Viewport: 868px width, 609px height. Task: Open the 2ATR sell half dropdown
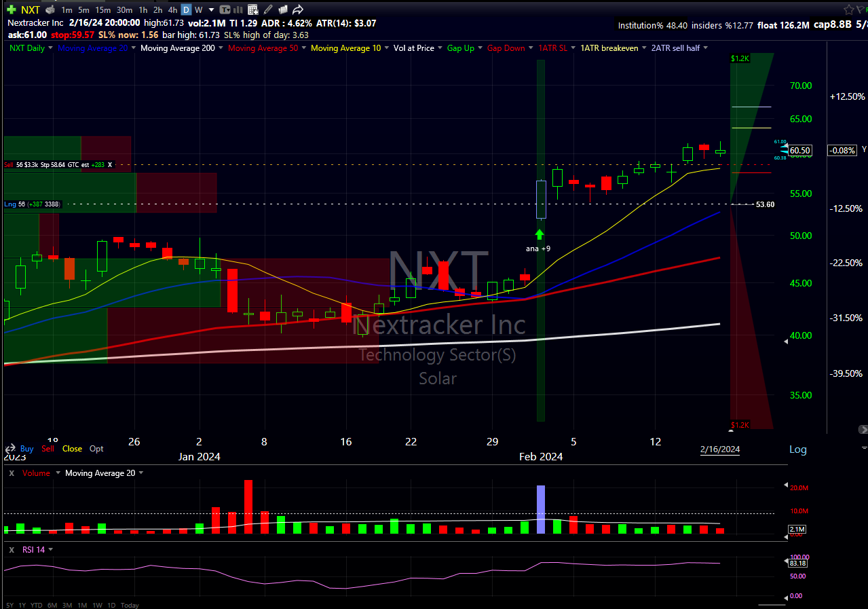679,48
